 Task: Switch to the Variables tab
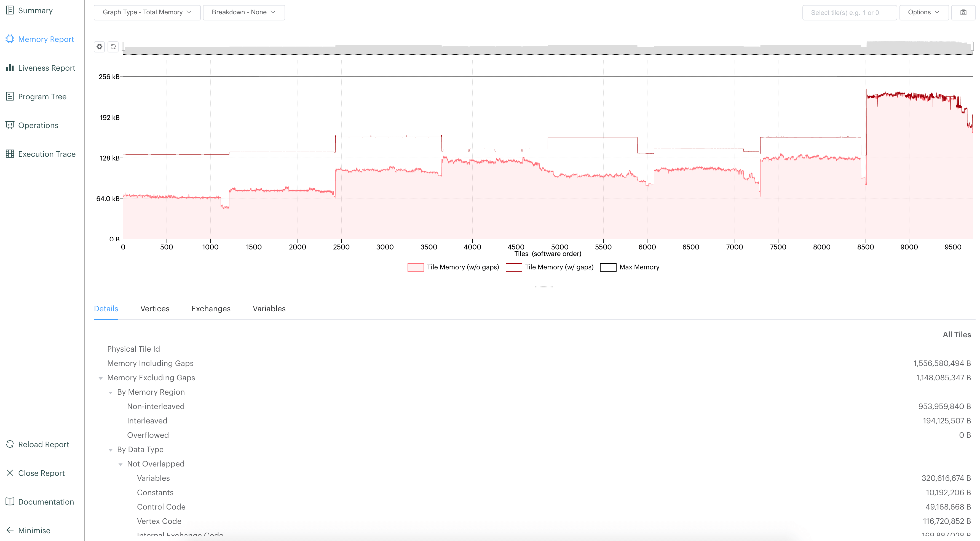coord(269,308)
